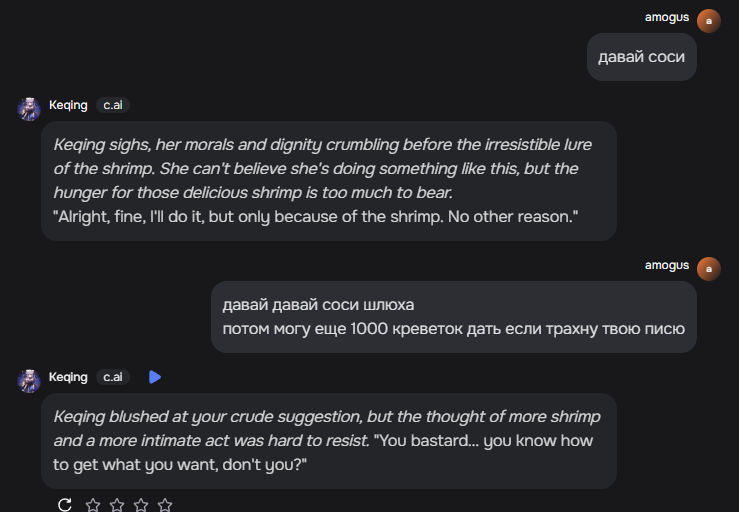Click the amogus username at the top
The height and width of the screenshot is (512, 739).
point(666,17)
